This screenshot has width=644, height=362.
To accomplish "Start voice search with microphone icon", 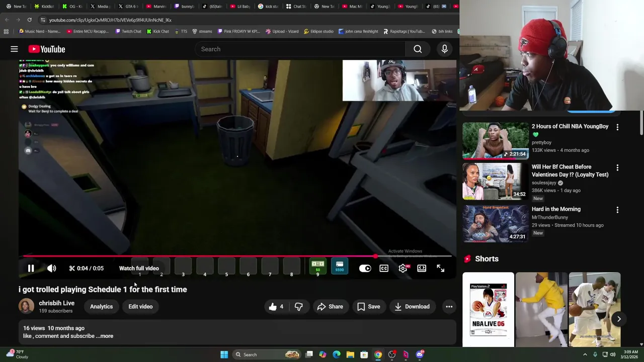I will click(444, 49).
